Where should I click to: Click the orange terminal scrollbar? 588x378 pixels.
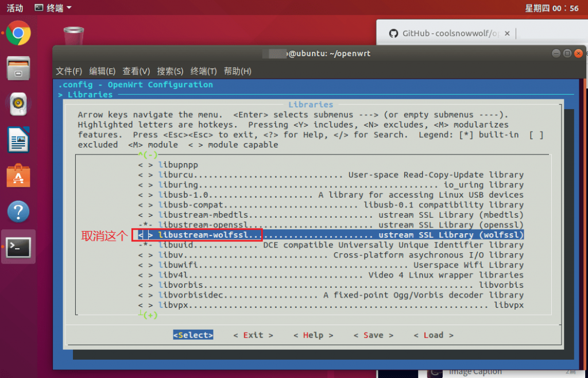[x=585, y=225]
